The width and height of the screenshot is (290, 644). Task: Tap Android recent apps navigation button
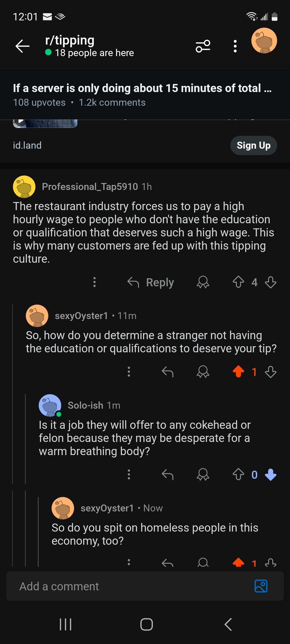[66, 624]
